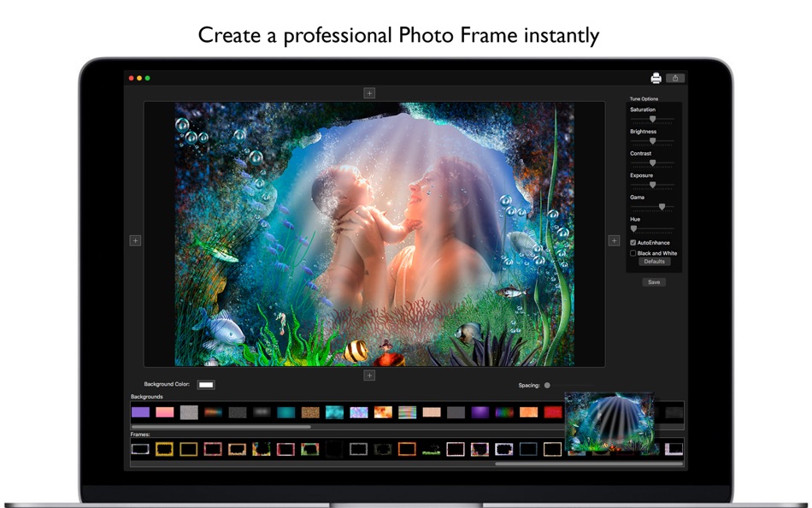Viewport: 812px width, 508px height.
Task: Click the right side plus button
Action: tap(614, 240)
